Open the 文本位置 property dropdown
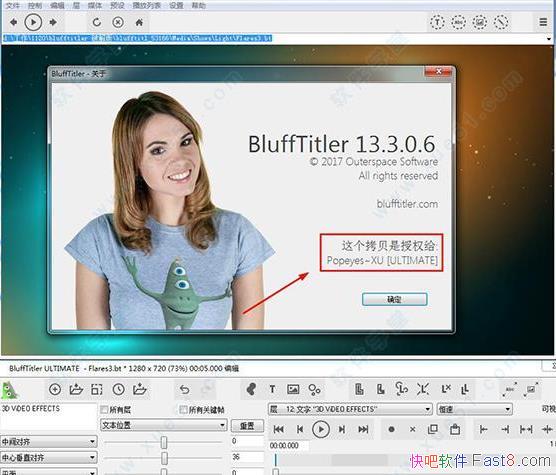The image size is (556, 475). pyautogui.click(x=163, y=425)
